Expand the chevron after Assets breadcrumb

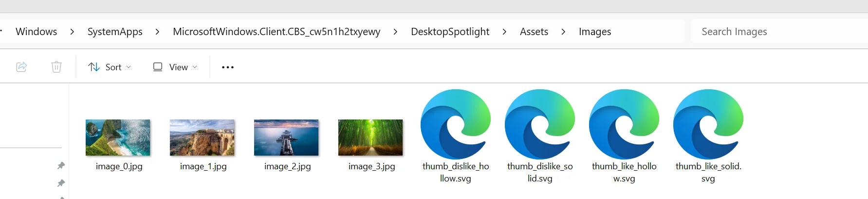point(563,32)
